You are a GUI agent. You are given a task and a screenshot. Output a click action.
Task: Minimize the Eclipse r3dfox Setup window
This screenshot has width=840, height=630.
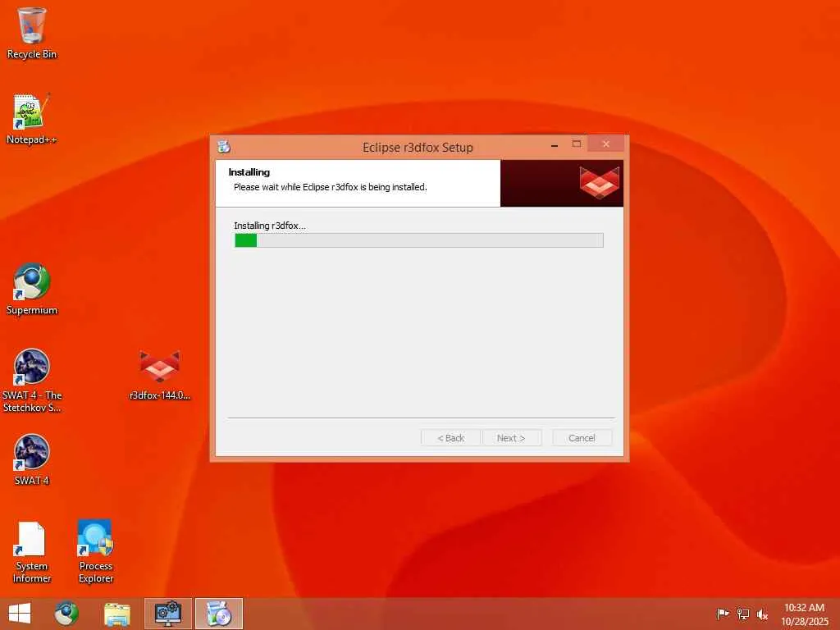pyautogui.click(x=555, y=144)
